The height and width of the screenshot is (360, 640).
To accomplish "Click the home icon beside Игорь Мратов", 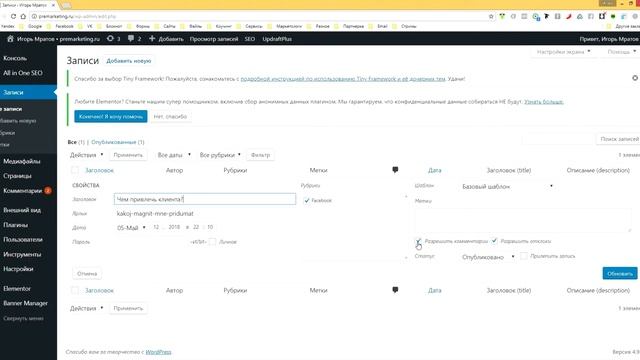I will [11, 39].
